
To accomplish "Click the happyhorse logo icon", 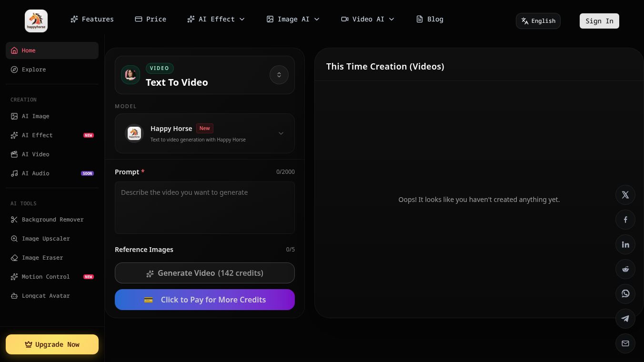I will click(36, 21).
